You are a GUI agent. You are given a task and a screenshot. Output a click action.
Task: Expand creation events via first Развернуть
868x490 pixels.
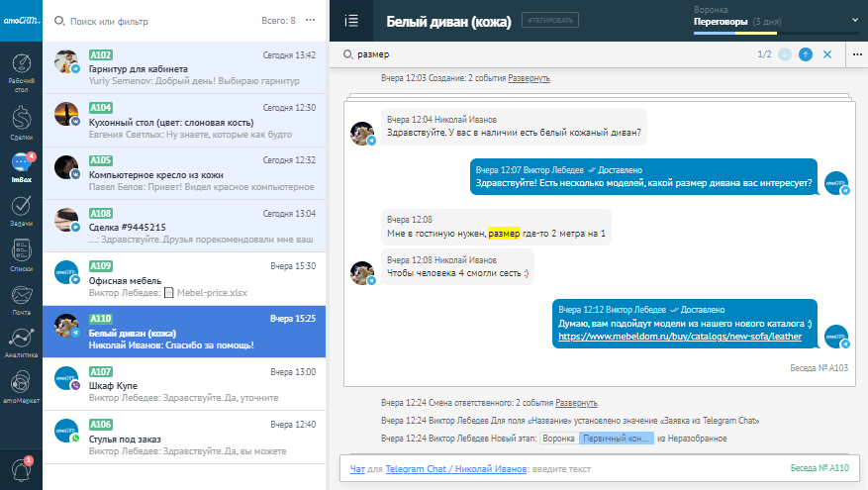(x=529, y=77)
